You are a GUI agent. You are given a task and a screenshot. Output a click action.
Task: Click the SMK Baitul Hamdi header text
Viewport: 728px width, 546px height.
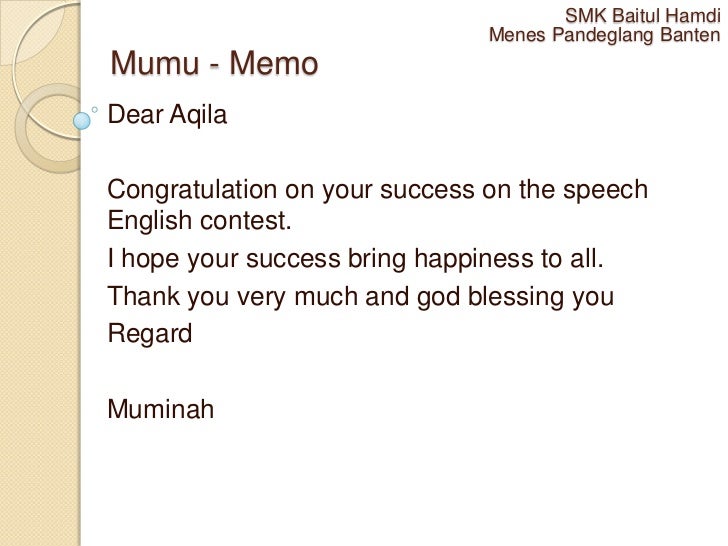click(x=643, y=16)
